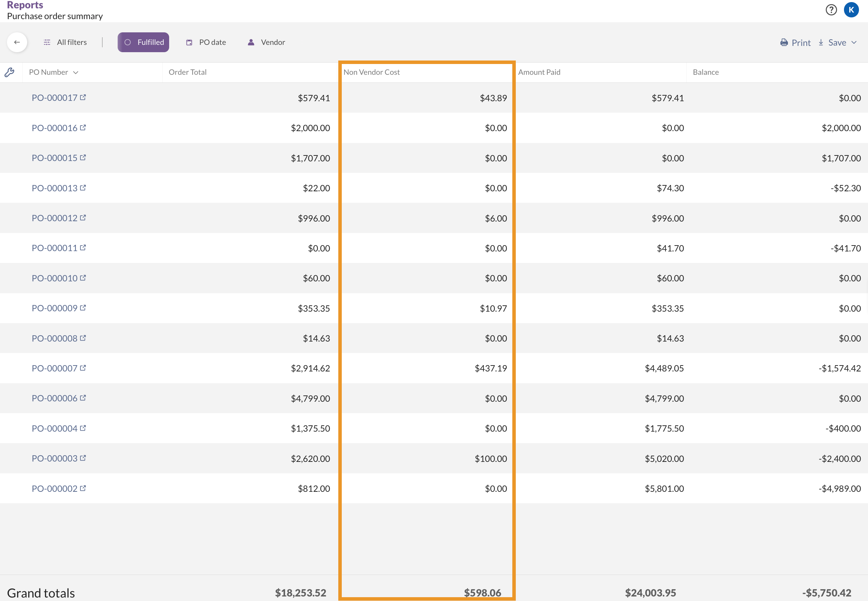This screenshot has height=601, width=868.
Task: Click the user avatar K icon
Action: tap(851, 10)
